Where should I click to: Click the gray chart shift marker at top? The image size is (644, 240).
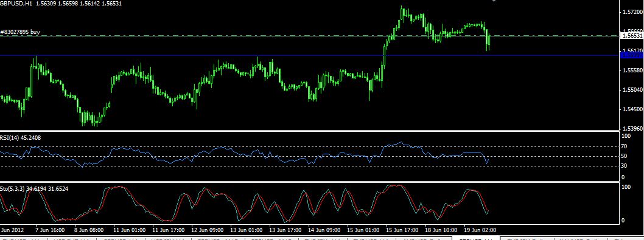pyautogui.click(x=494, y=1)
